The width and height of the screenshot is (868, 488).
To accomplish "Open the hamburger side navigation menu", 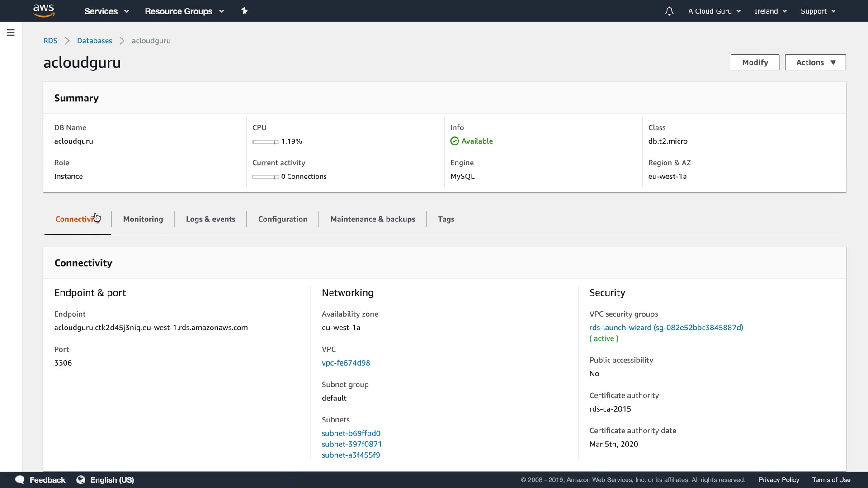I will tap(11, 33).
